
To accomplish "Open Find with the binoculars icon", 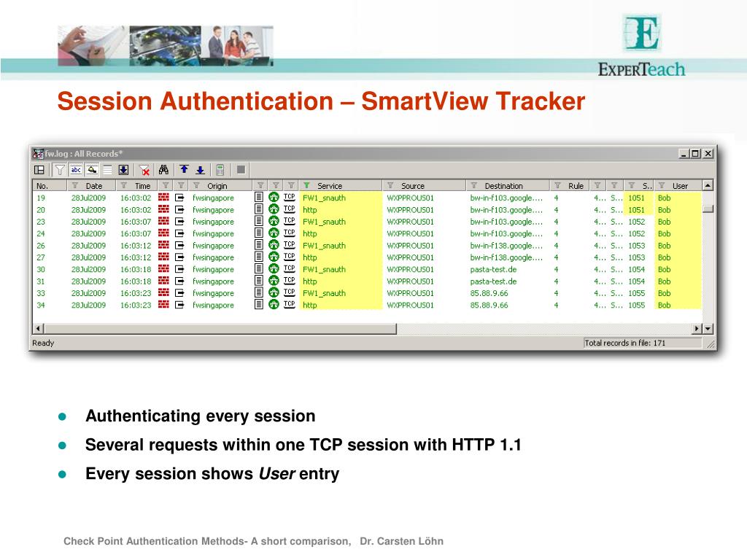I will [x=163, y=169].
